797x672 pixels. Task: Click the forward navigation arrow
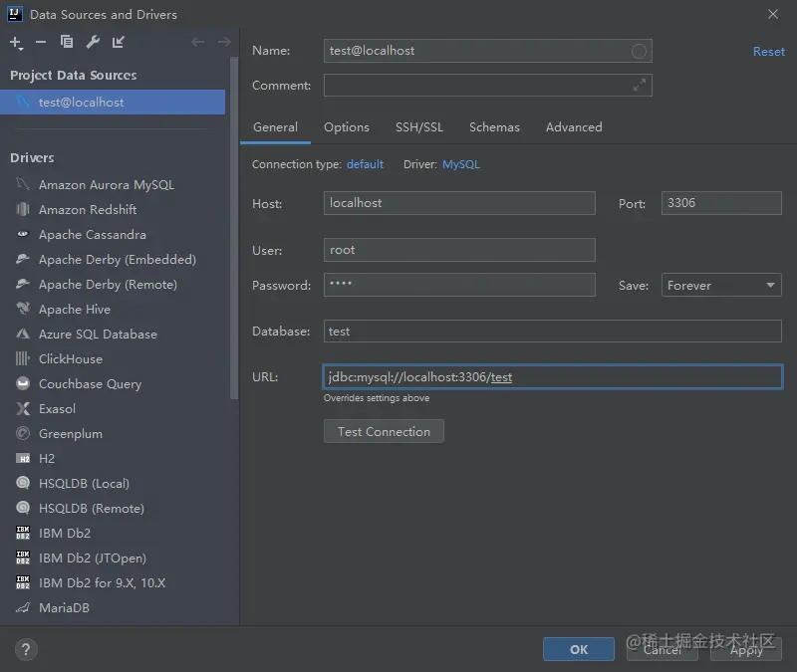[224, 42]
